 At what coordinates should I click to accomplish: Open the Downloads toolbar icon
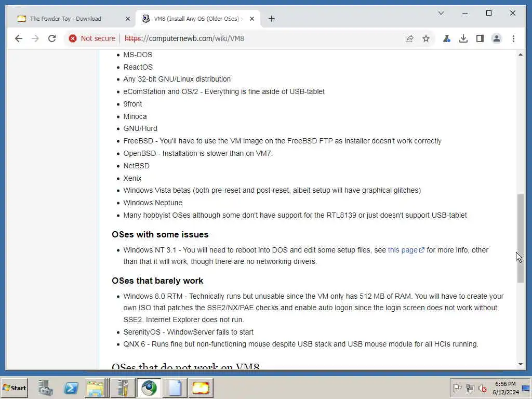(x=463, y=38)
